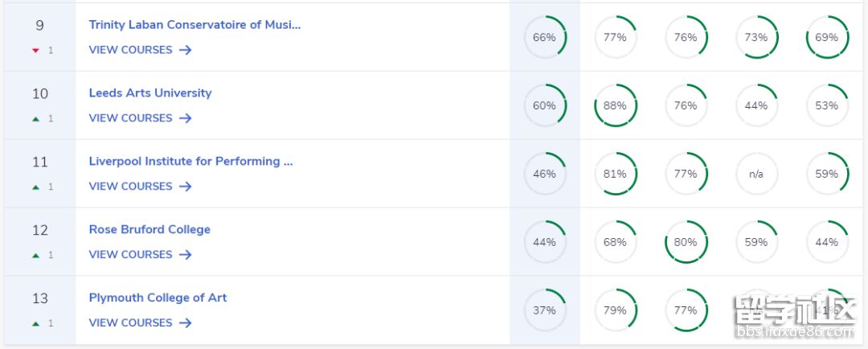Open the Plymouth College of Art page

click(158, 298)
